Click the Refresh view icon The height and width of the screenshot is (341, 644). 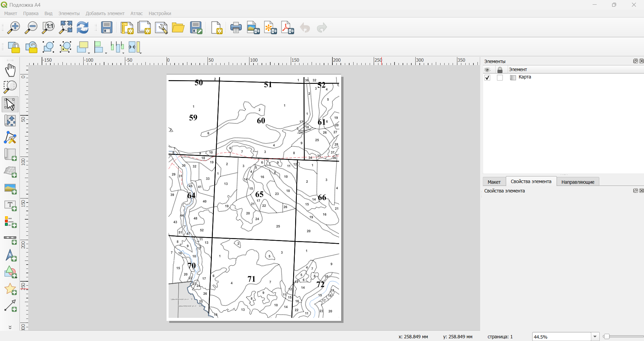pyautogui.click(x=83, y=27)
